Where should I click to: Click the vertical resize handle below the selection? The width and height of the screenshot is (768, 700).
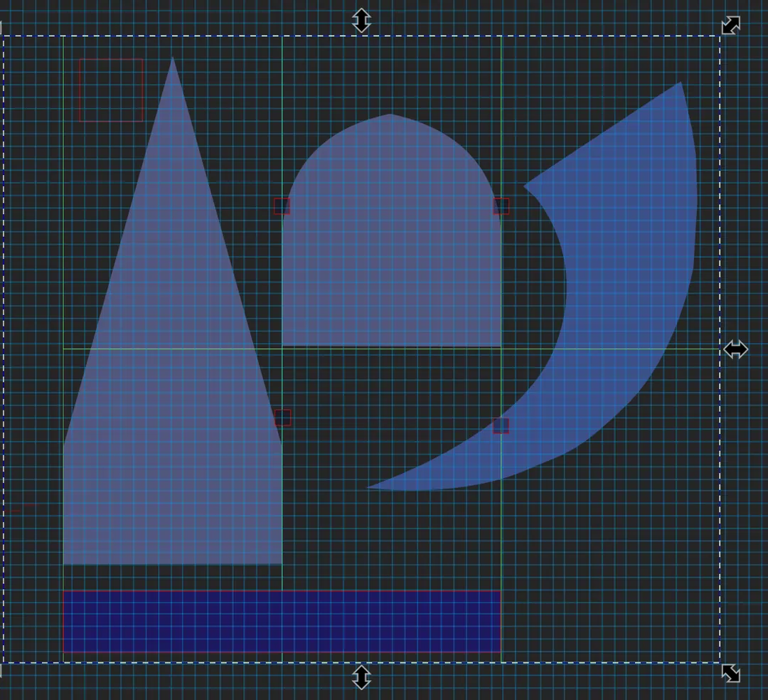click(361, 677)
